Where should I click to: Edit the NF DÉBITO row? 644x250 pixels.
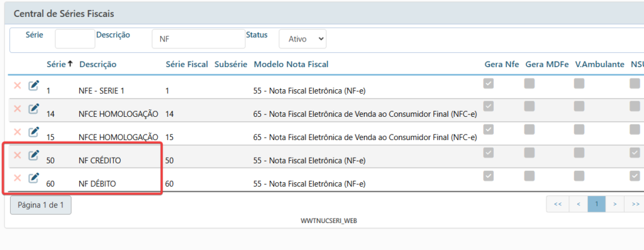[x=34, y=178]
